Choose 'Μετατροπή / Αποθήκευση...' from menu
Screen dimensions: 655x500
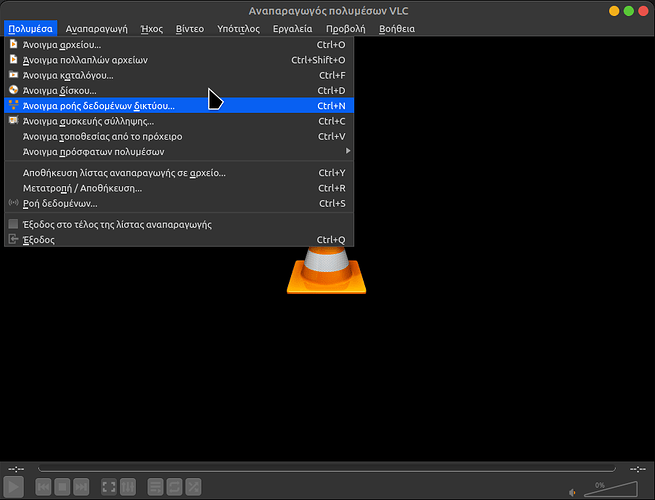coord(82,188)
